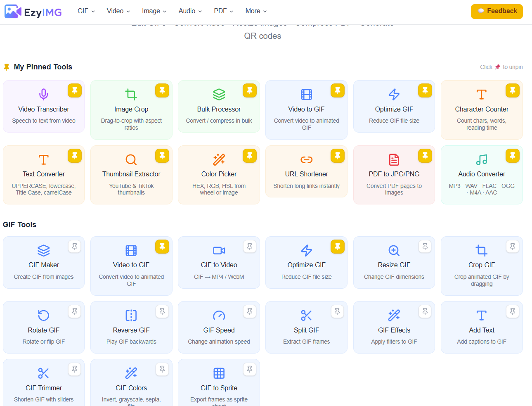Pin the GIF Speed tool
532x406 pixels.
tap(250, 311)
